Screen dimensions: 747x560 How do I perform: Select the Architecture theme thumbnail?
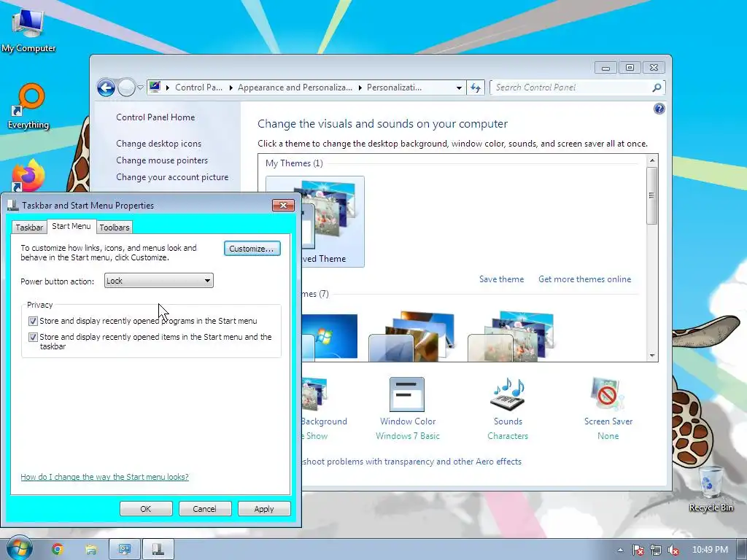pyautogui.click(x=412, y=336)
